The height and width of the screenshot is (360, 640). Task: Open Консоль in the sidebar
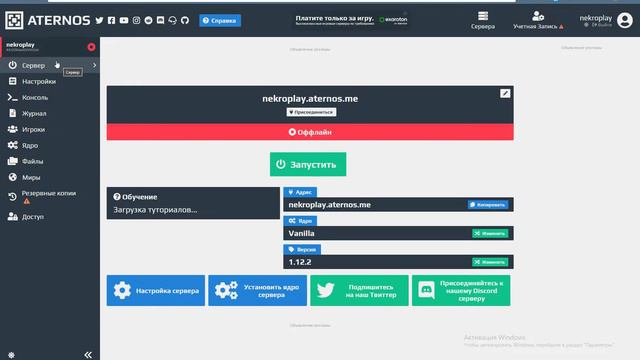pos(35,98)
